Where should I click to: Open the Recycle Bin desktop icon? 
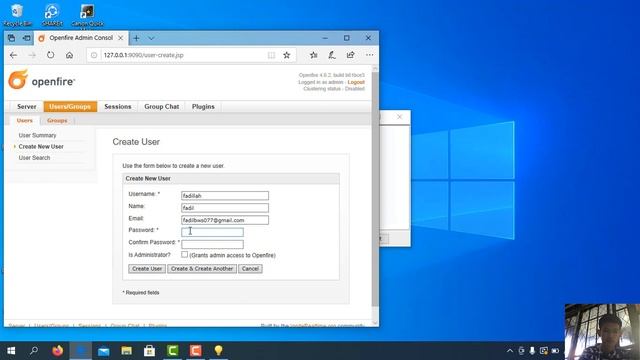click(17, 15)
